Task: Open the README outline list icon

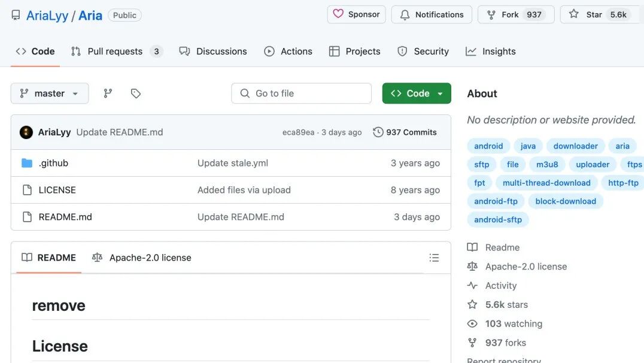Action: click(x=434, y=258)
